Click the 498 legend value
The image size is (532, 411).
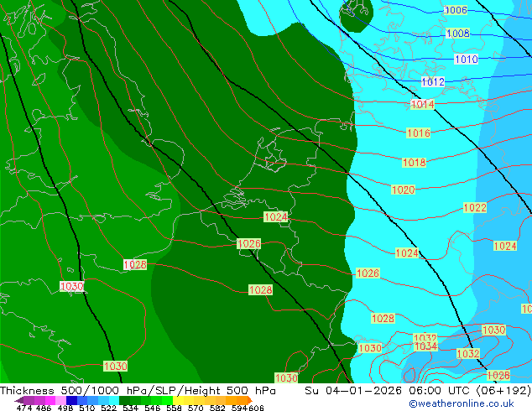point(65,408)
